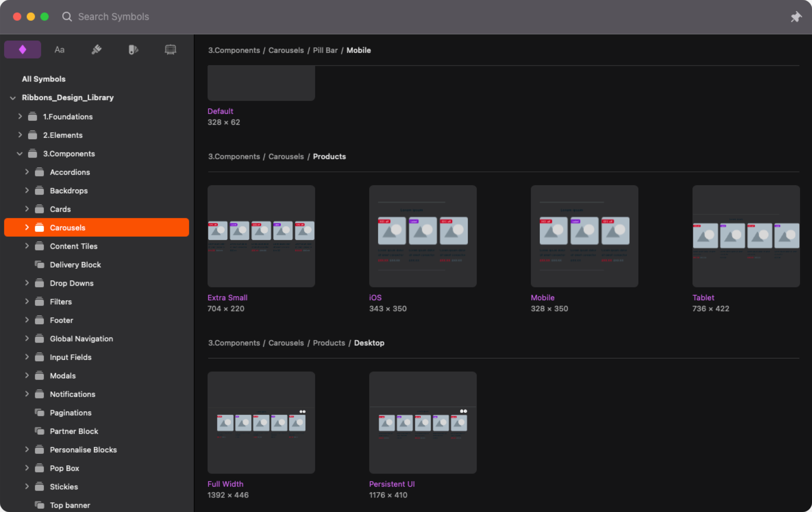Select the Default pill bar thumbnail

[261, 83]
